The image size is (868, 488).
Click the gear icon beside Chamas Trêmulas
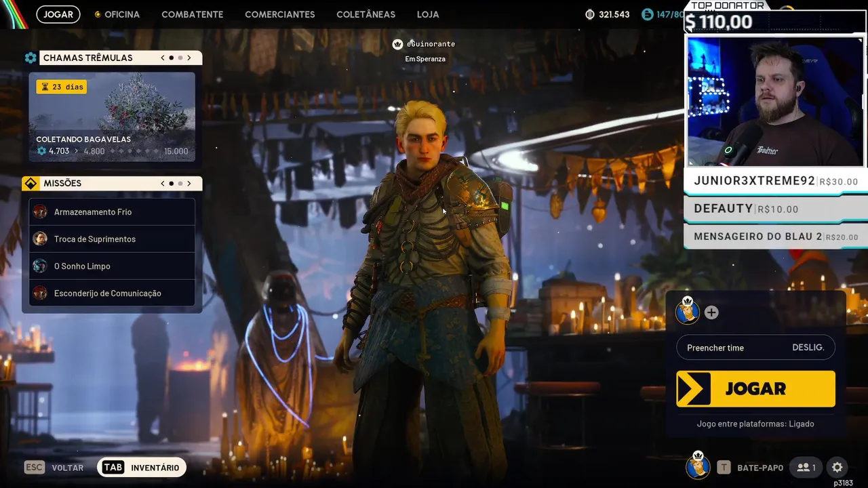[31, 58]
